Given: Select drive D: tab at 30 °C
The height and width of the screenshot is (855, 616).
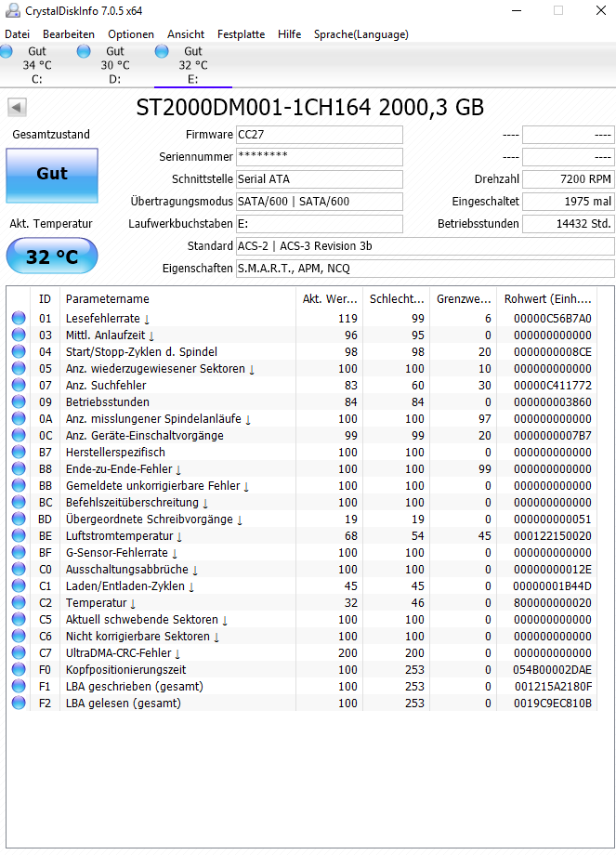Looking at the screenshot, I should click(x=115, y=65).
